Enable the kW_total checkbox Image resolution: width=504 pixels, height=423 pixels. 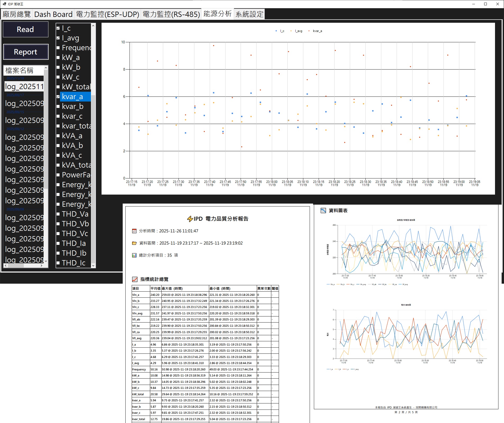click(x=58, y=87)
